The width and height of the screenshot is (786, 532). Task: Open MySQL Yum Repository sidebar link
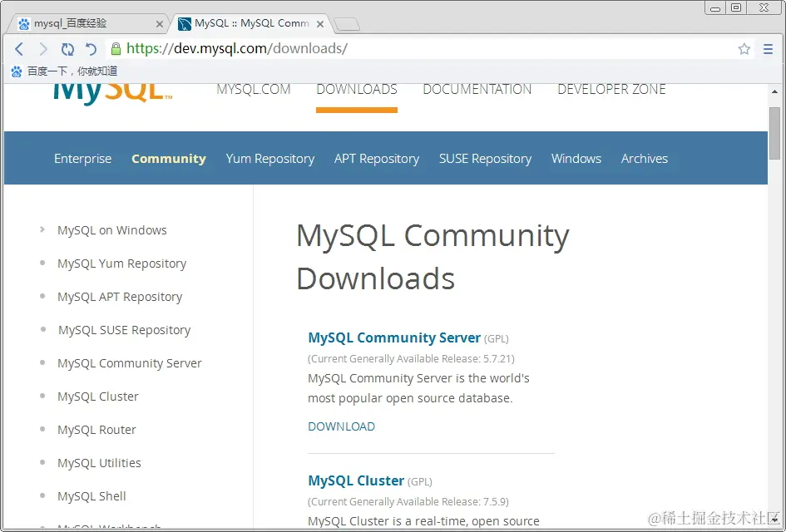[121, 264]
